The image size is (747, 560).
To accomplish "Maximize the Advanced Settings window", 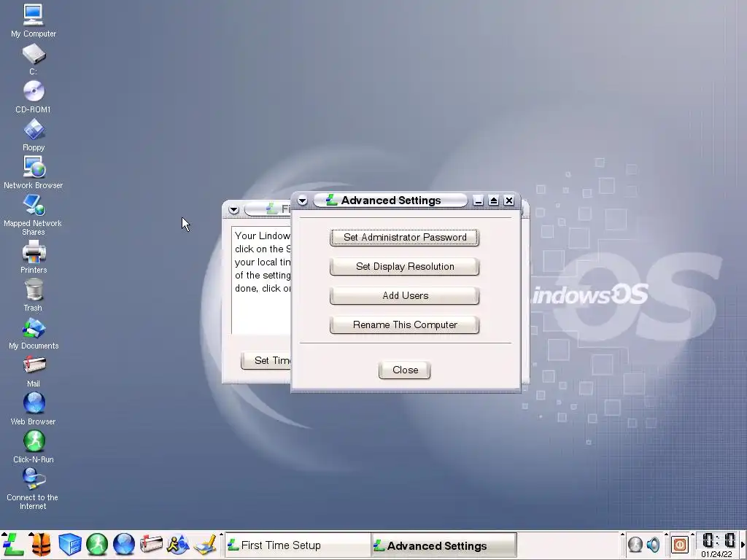I will tap(494, 201).
